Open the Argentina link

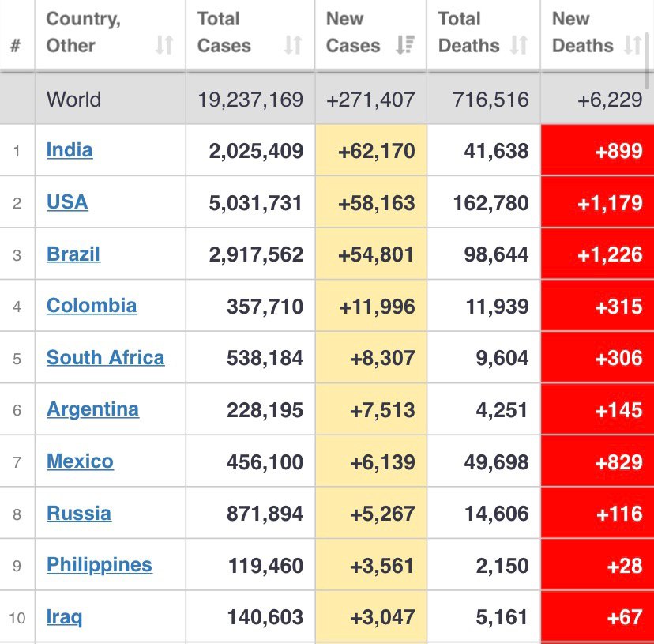click(x=92, y=409)
